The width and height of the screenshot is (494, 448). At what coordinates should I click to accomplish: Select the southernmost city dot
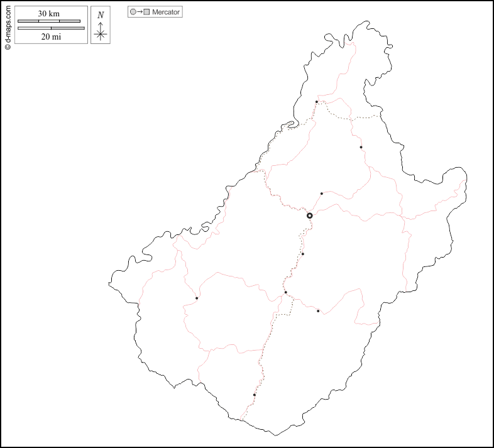click(x=254, y=395)
